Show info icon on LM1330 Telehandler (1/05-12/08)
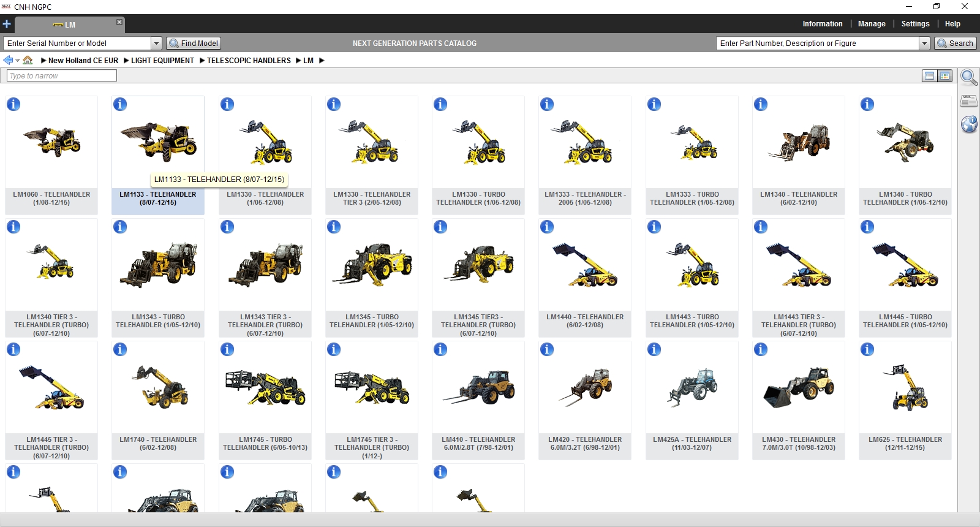This screenshot has height=527, width=980. click(227, 104)
